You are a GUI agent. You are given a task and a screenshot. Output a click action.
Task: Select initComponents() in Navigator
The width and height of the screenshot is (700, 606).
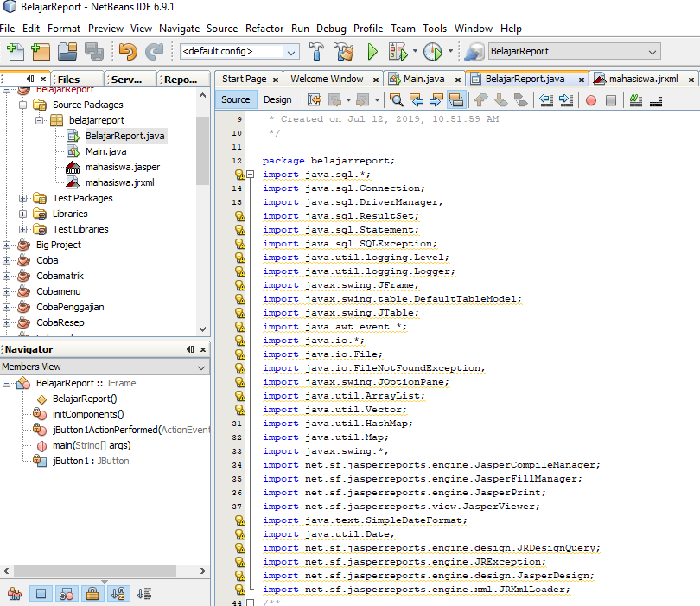point(88,414)
